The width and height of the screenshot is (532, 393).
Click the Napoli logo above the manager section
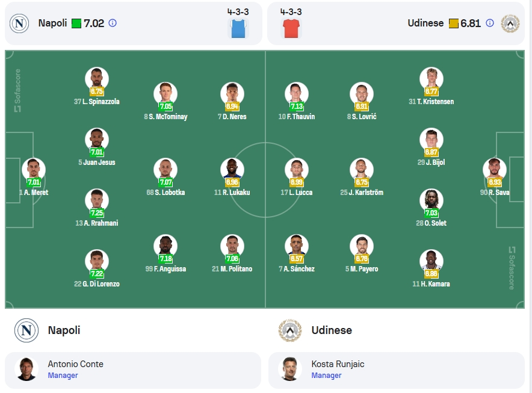(x=26, y=330)
